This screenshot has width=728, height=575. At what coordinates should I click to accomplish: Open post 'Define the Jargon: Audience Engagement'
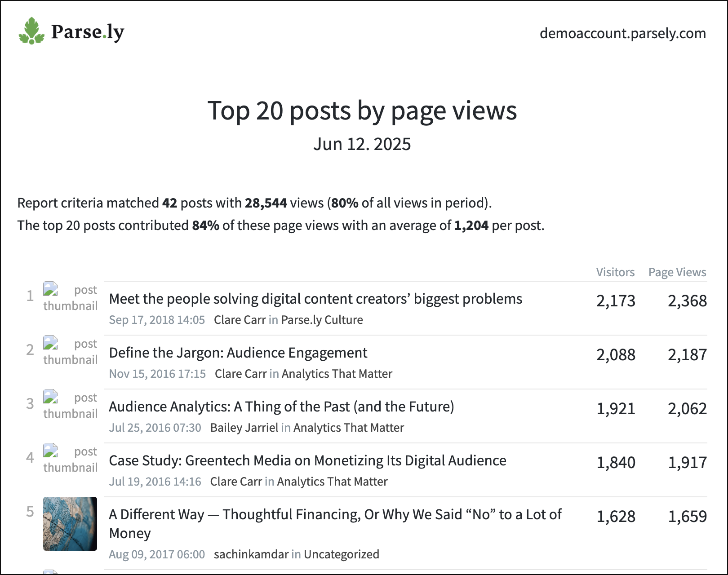(x=238, y=353)
